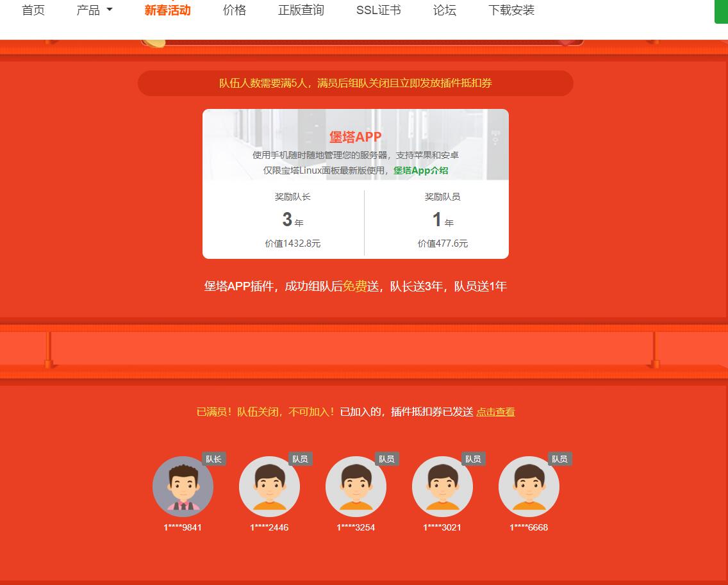Click the username 1****3254
This screenshot has width=728, height=585.
pos(356,527)
